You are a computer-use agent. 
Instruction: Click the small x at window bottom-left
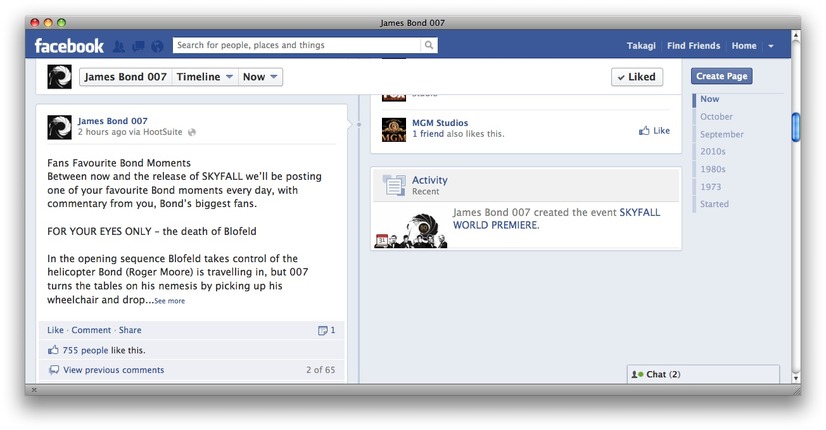34,390
